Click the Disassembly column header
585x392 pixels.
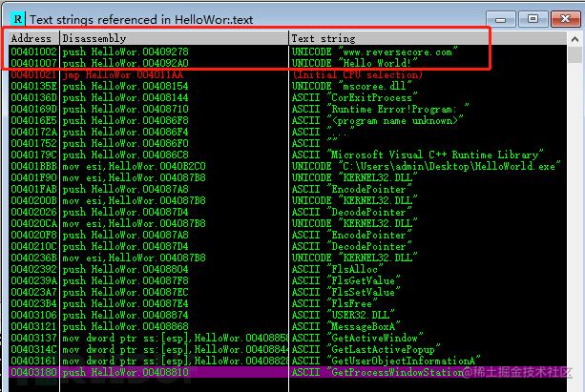tap(175, 38)
